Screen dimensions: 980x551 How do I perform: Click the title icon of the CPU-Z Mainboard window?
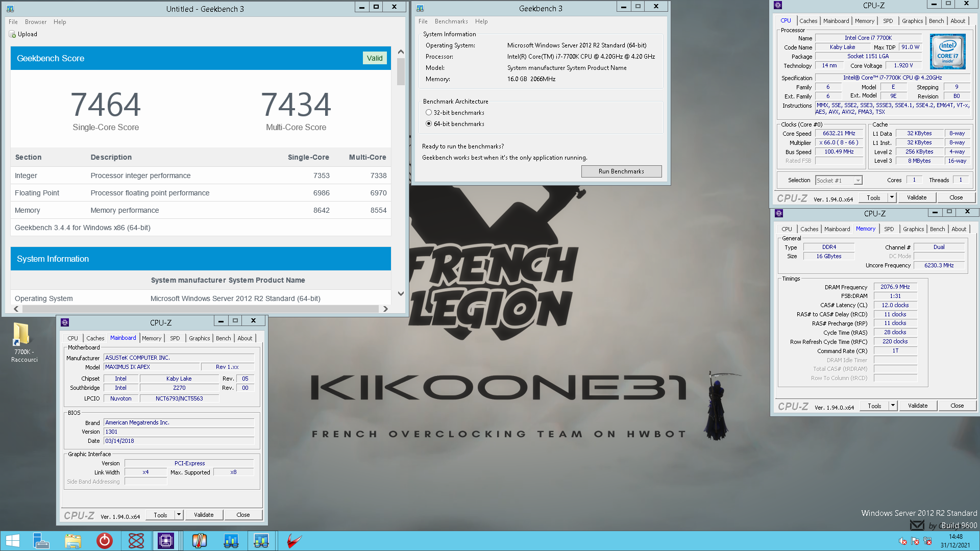65,322
